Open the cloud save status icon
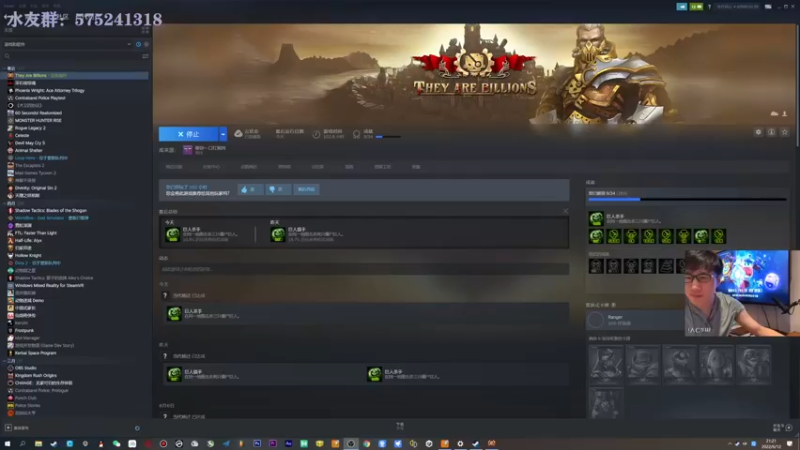Viewport: 800px width, 450px height. click(238, 134)
